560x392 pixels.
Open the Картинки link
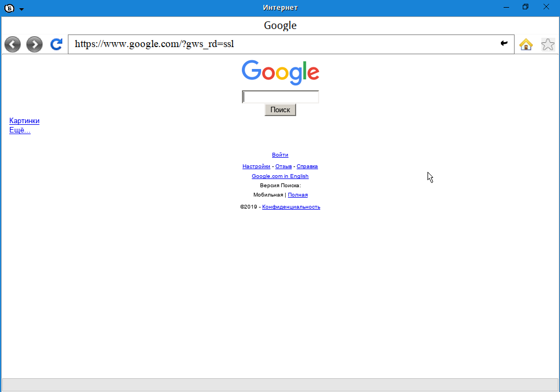(24, 121)
